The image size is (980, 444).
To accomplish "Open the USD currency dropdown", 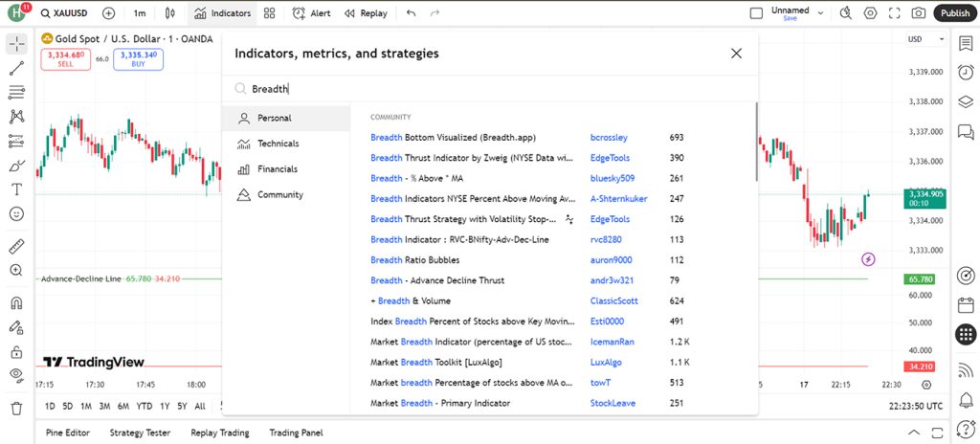I will (x=926, y=39).
